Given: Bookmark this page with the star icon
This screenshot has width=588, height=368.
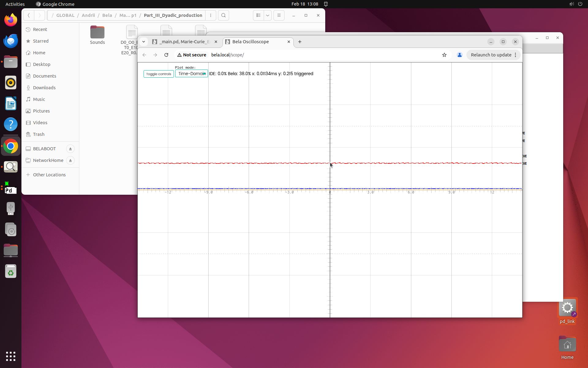Looking at the screenshot, I should tap(444, 55).
